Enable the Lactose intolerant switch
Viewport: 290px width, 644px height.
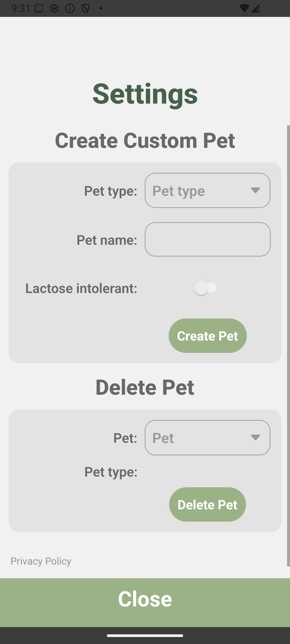click(x=206, y=288)
